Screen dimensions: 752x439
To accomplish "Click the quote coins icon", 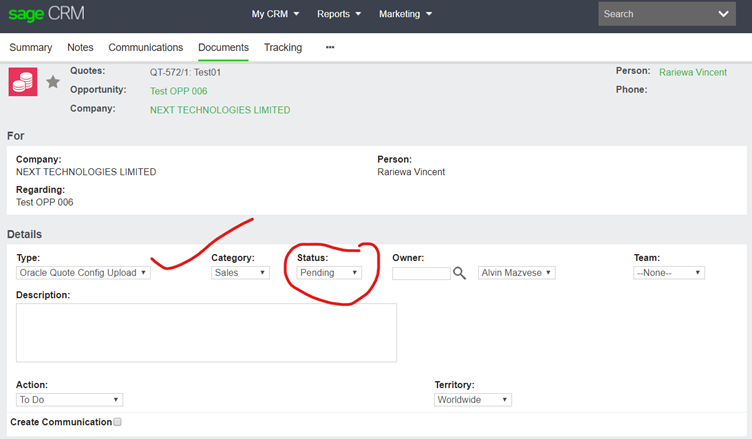I will (x=23, y=82).
